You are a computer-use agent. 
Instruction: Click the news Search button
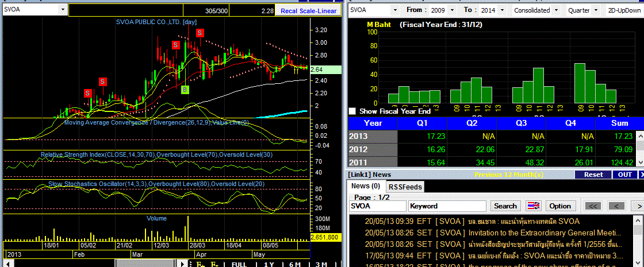(505, 206)
